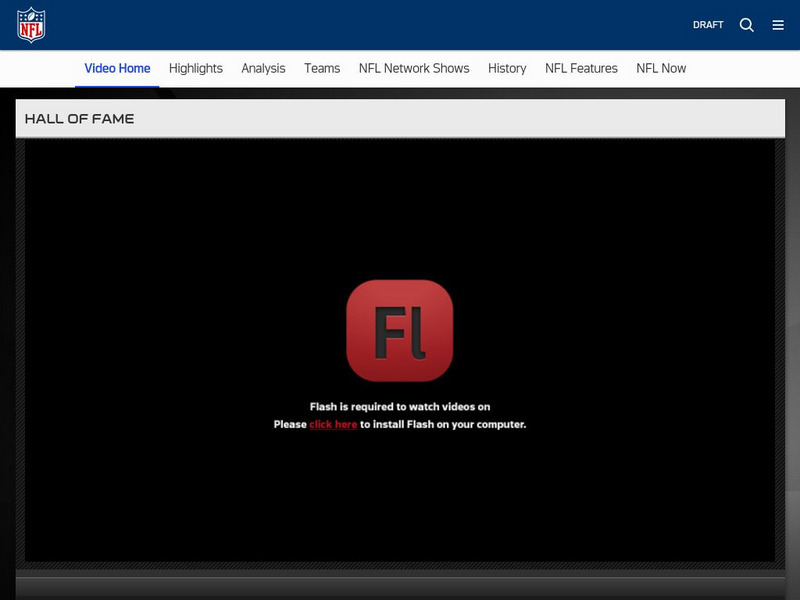The image size is (800, 600).
Task: Open the History tab
Action: click(507, 68)
